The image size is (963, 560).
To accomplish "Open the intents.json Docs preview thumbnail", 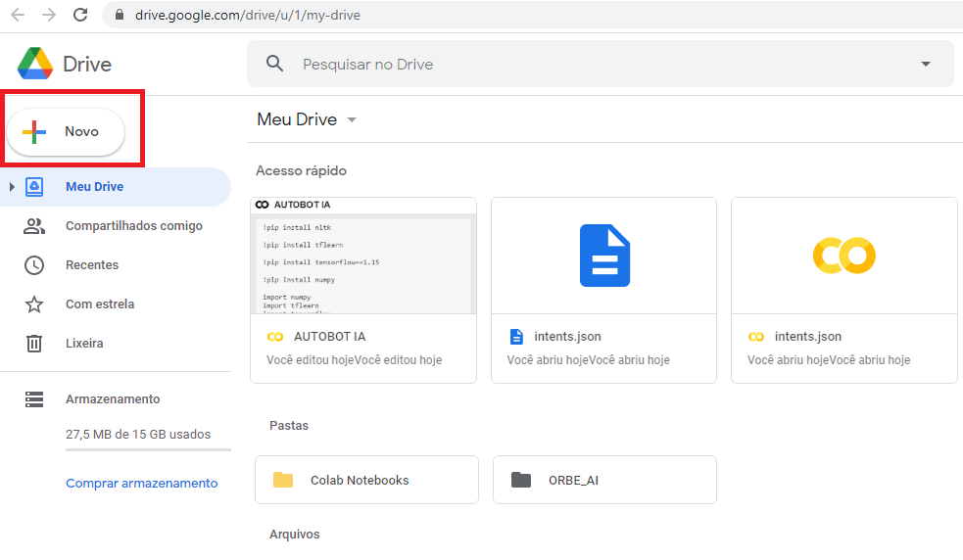I will [604, 256].
